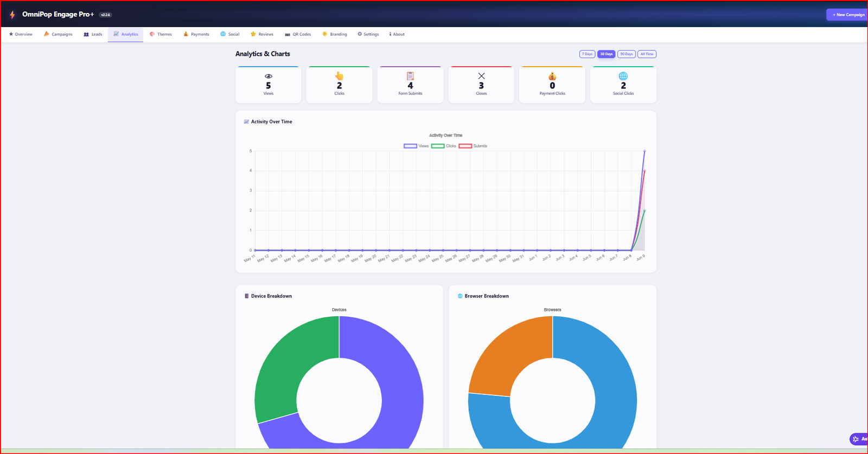
Task: Select the 7 Days time range
Action: [588, 54]
